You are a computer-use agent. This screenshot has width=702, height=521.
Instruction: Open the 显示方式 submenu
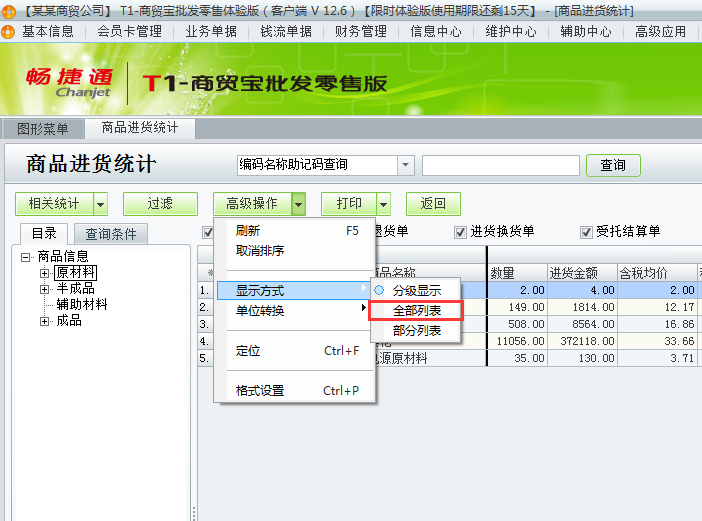click(293, 290)
